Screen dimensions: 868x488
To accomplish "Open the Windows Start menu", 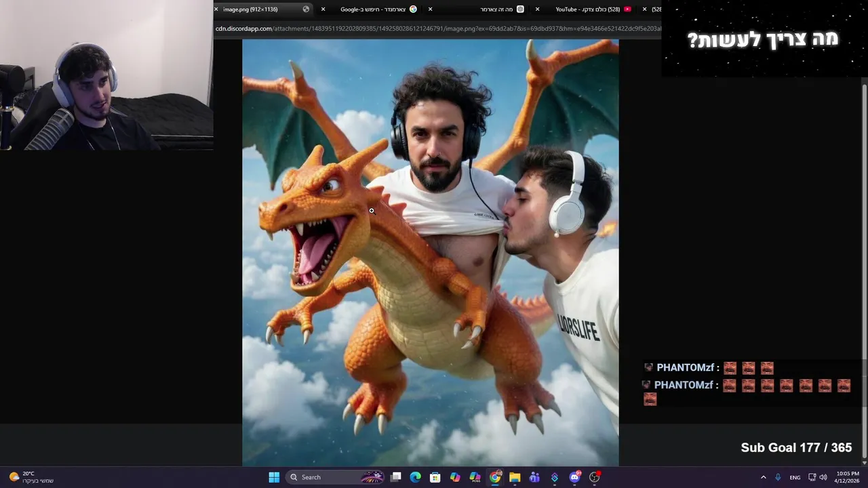I will pyautogui.click(x=274, y=477).
